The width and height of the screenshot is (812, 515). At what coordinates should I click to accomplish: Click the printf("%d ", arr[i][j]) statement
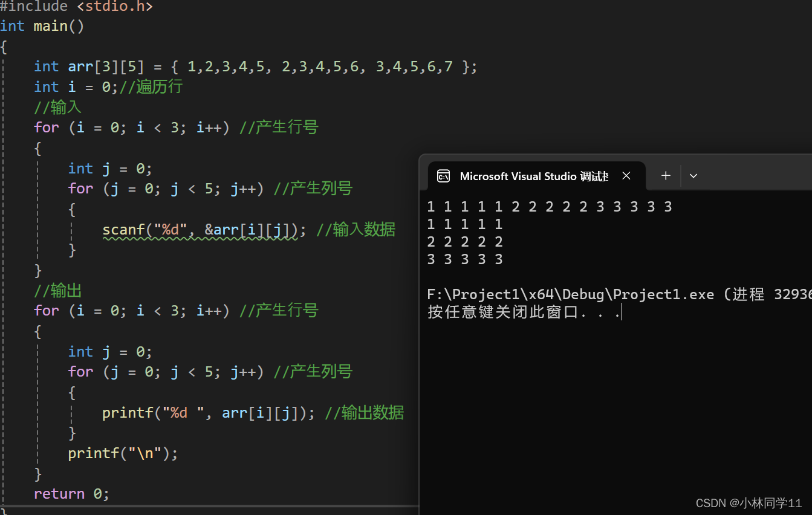click(x=209, y=413)
